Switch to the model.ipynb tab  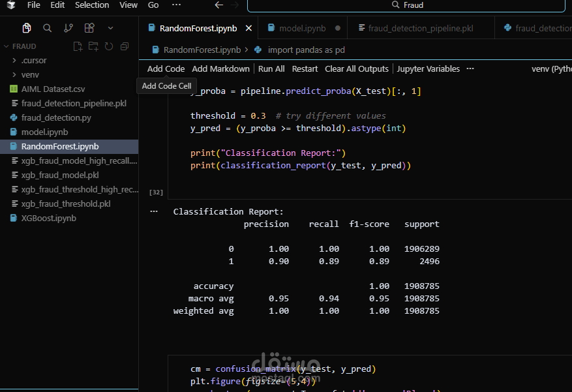point(302,28)
